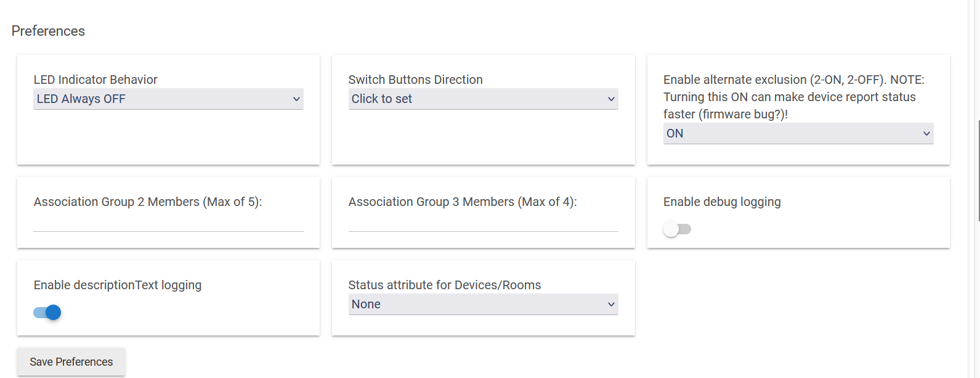Click the LED Indicator Behavior label

tap(95, 80)
